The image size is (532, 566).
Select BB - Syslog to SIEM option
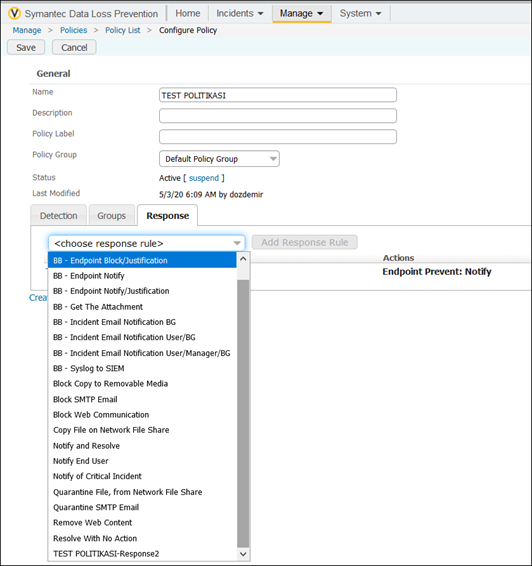pyautogui.click(x=142, y=368)
